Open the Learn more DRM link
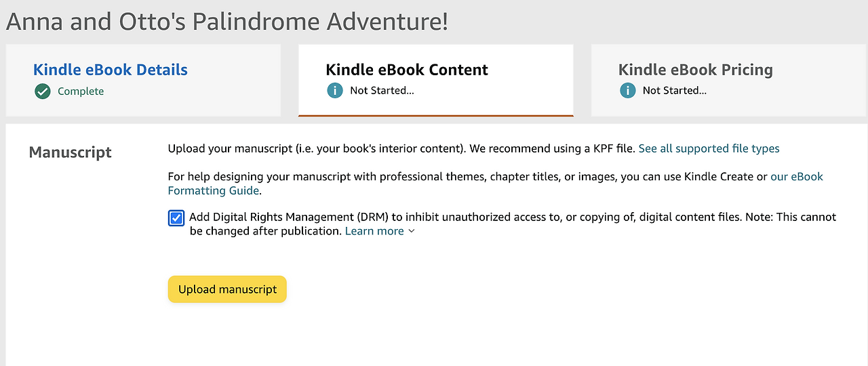868x366 pixels. [374, 231]
